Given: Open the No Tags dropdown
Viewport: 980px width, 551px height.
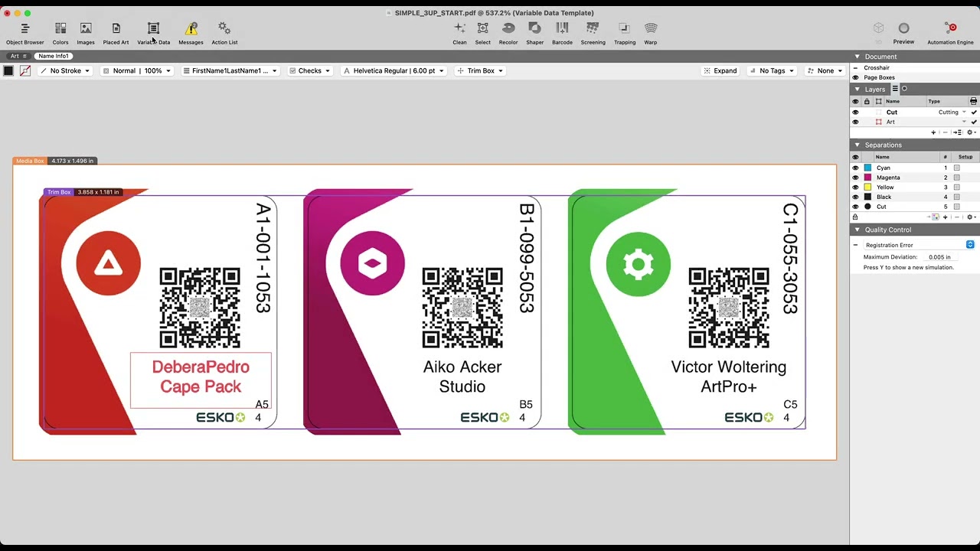Looking at the screenshot, I should (771, 70).
